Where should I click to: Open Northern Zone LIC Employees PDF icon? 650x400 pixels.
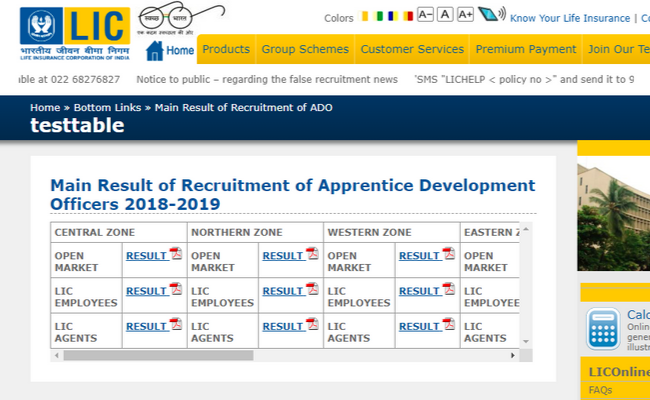312,290
